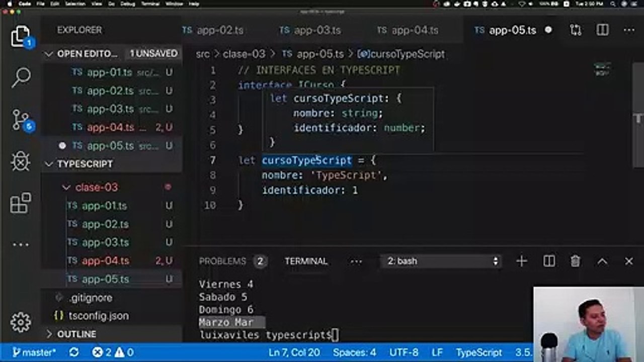Change indentation via Spaces: 4

coord(354,352)
